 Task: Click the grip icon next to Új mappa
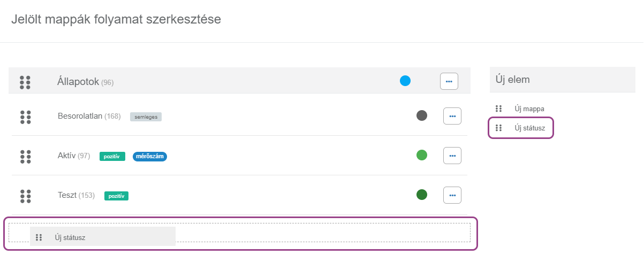pyautogui.click(x=499, y=109)
